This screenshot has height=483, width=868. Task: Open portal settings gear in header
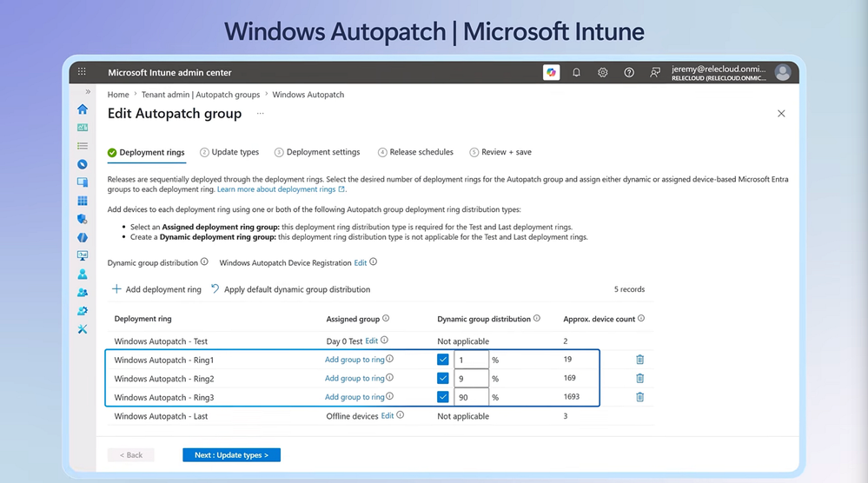click(x=602, y=72)
